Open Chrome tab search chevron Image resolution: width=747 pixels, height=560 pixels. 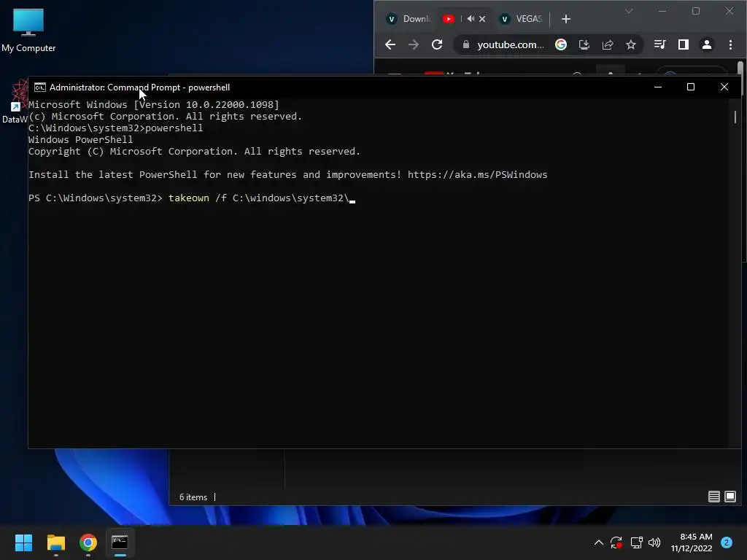coord(629,11)
